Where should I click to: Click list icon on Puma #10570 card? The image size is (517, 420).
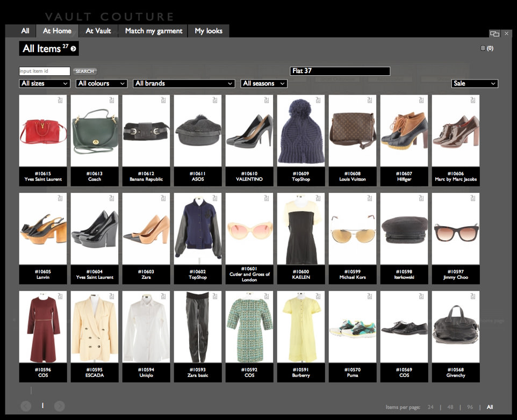(x=370, y=296)
